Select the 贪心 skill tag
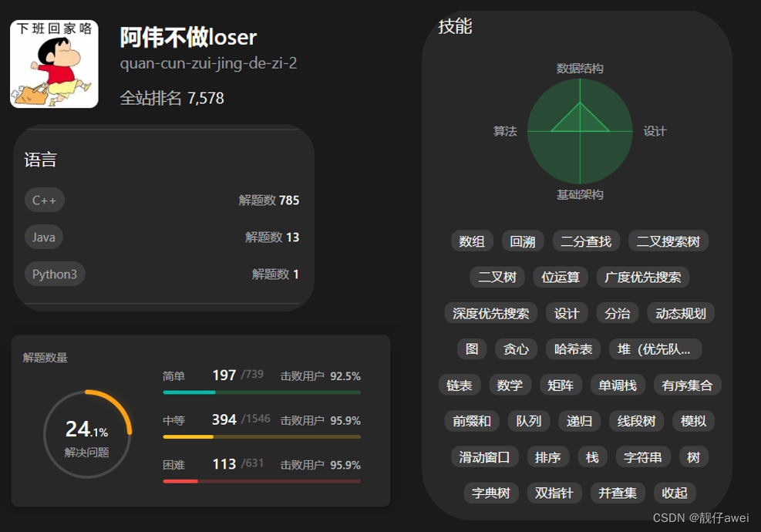 tap(516, 349)
